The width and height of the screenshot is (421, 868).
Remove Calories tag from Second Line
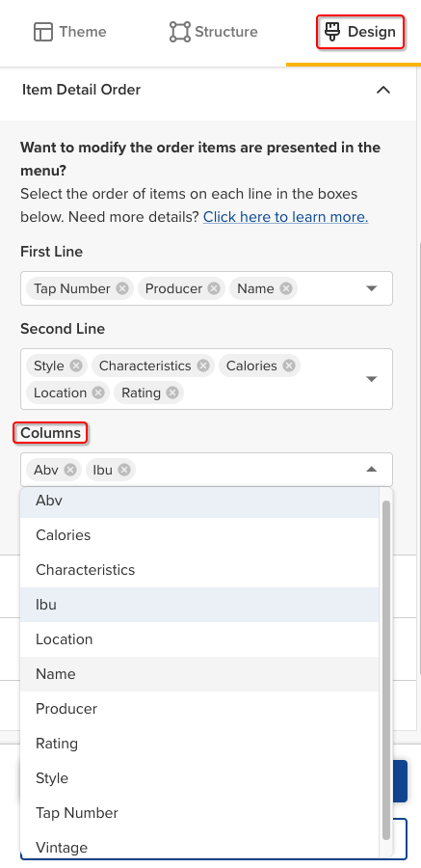289,366
